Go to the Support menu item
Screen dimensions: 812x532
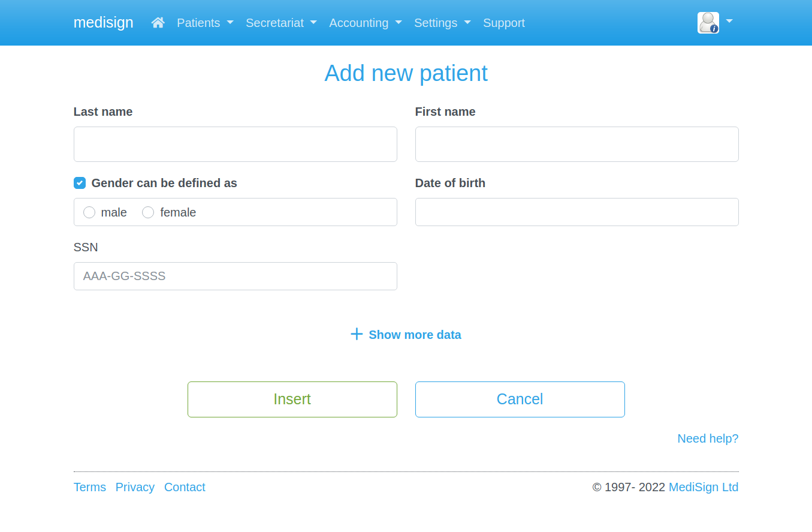504,23
